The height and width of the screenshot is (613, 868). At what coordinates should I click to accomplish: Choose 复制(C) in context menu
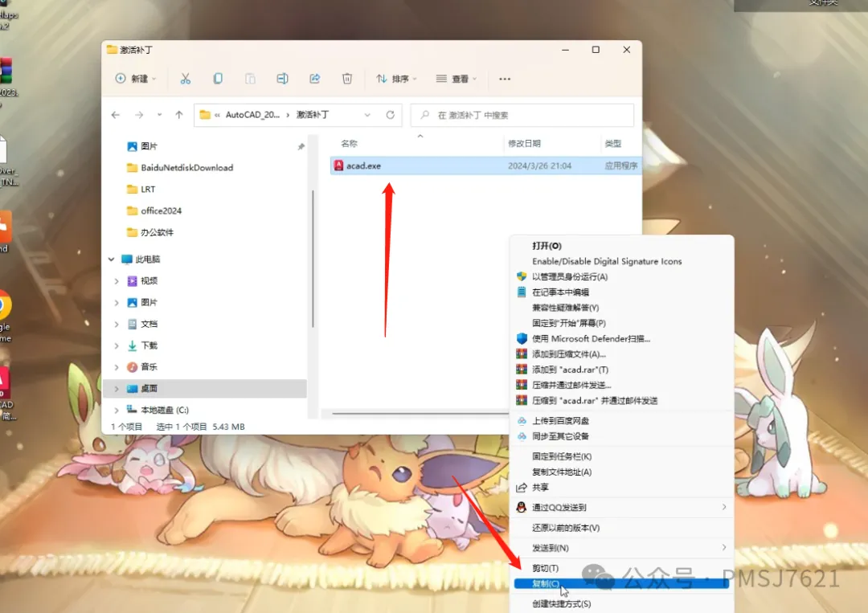(621, 584)
